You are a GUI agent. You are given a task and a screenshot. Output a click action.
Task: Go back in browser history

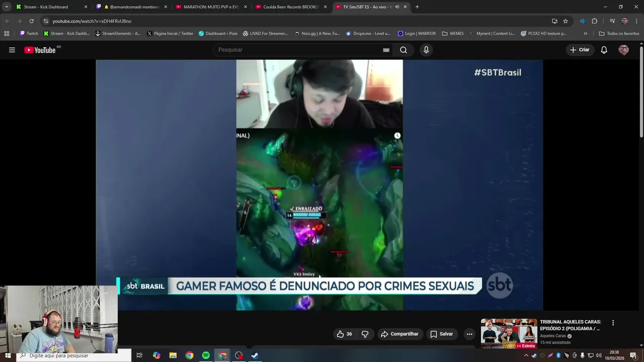coord(7,21)
